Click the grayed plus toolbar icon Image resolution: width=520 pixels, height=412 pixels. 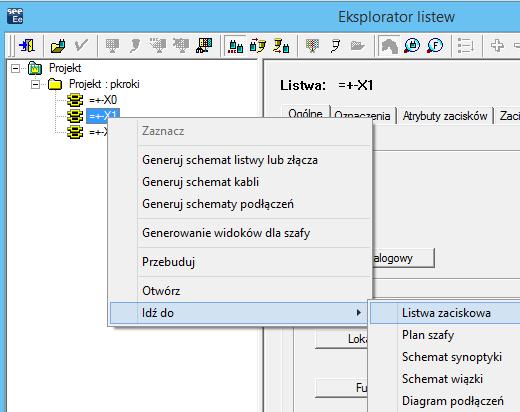pyautogui.click(x=497, y=46)
